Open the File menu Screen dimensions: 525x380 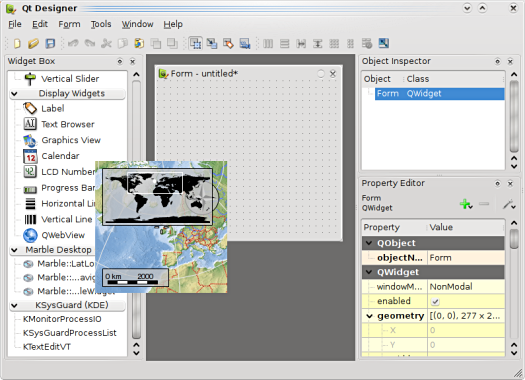pyautogui.click(x=14, y=24)
